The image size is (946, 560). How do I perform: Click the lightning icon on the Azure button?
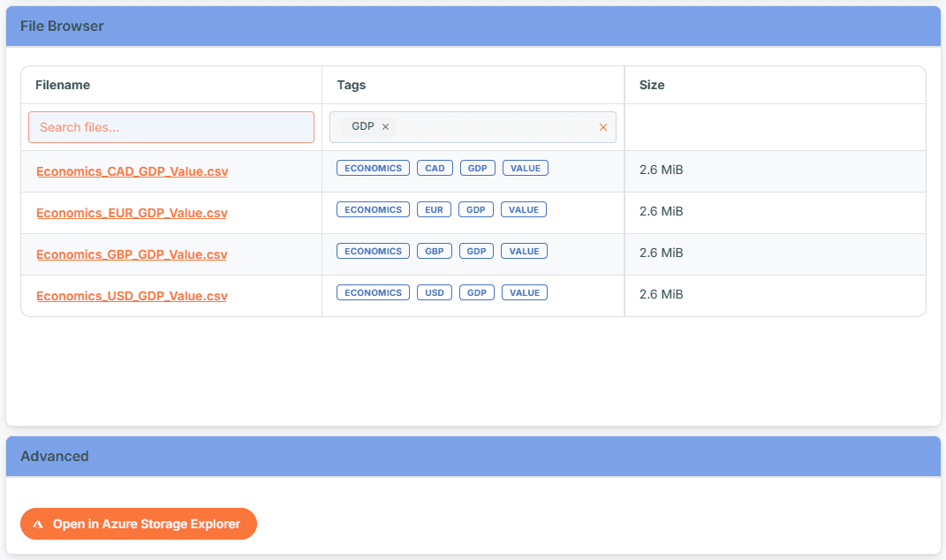pyautogui.click(x=37, y=523)
